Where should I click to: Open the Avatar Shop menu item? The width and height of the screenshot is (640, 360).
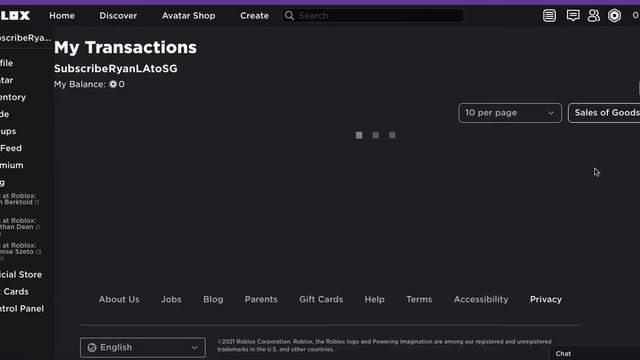click(x=188, y=16)
